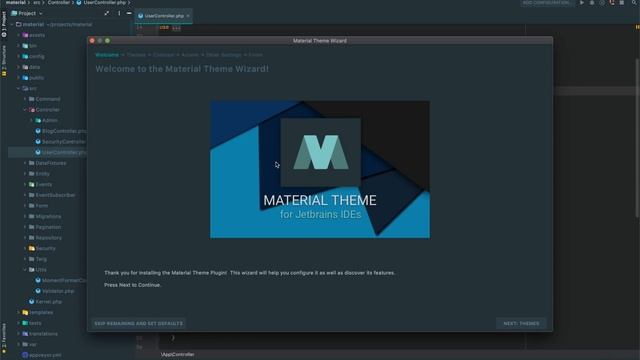Select the data folder in the tree

coord(31,67)
